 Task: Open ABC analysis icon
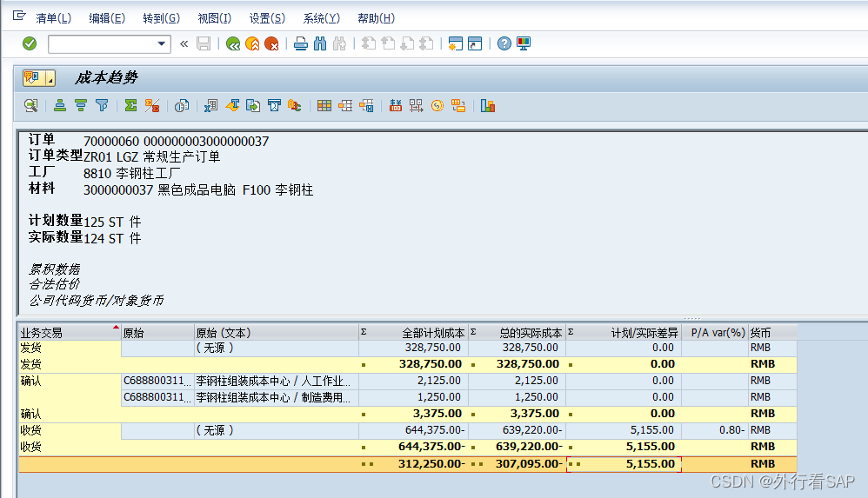[x=295, y=106]
